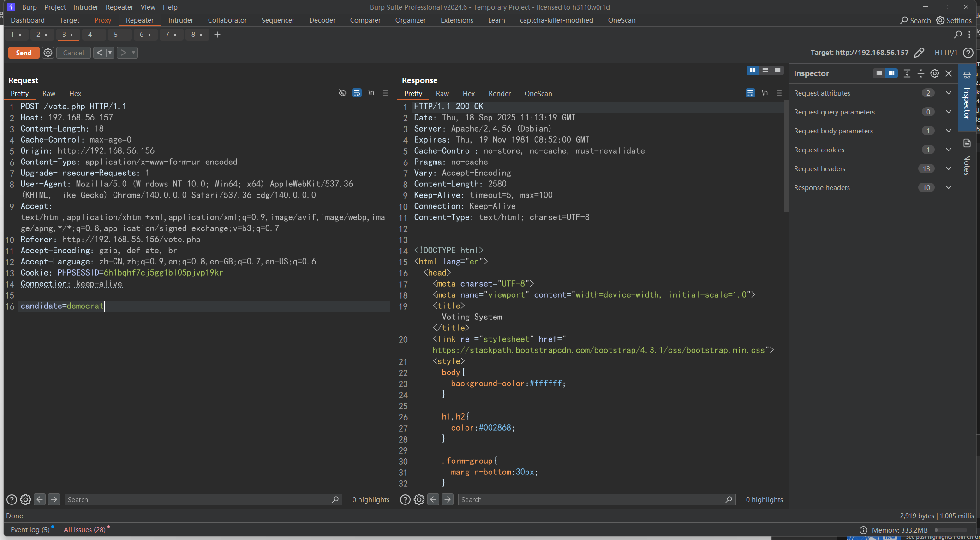Open the Render tab in Response
Viewport: 980px width, 540px height.
pos(499,94)
